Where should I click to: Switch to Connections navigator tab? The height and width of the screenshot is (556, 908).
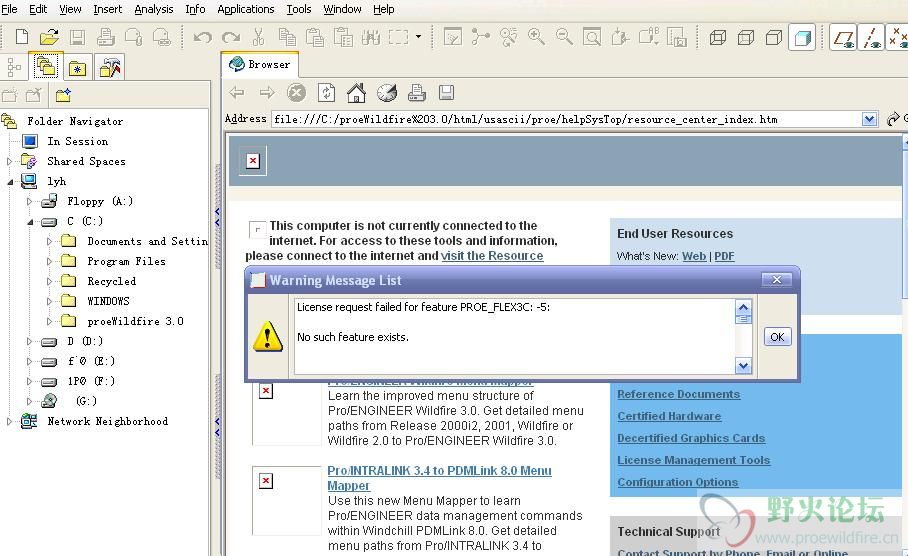point(110,68)
